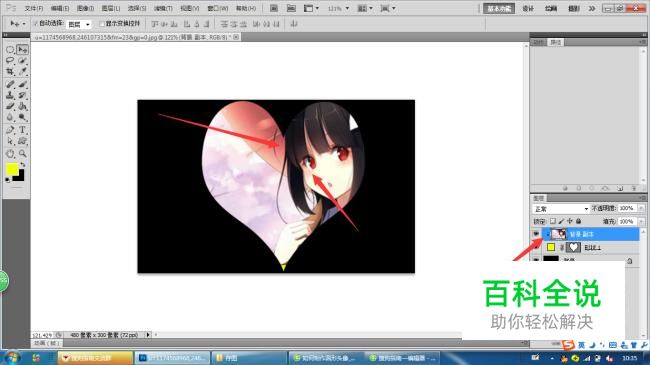Open the fill slider arrow
The width and height of the screenshot is (650, 365).
point(641,221)
